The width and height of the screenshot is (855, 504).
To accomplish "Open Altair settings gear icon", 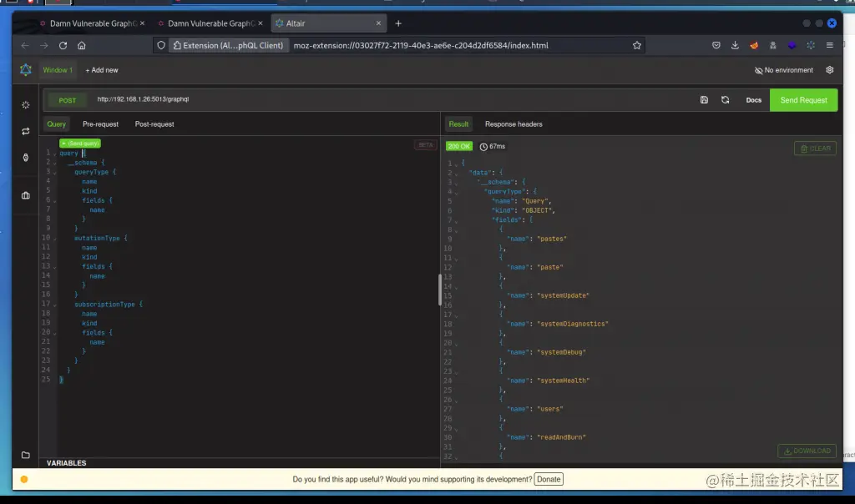I will (x=829, y=70).
